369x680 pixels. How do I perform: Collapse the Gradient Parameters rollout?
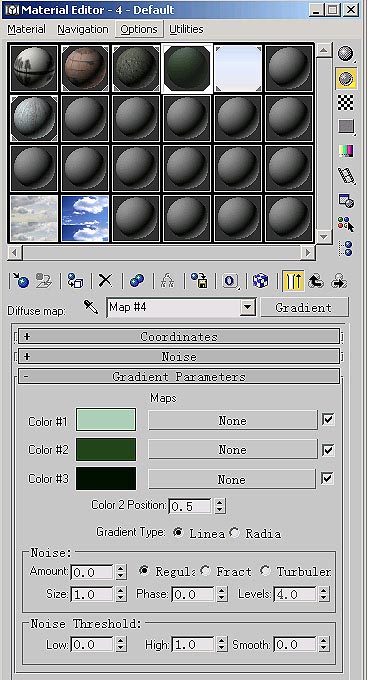click(x=179, y=376)
